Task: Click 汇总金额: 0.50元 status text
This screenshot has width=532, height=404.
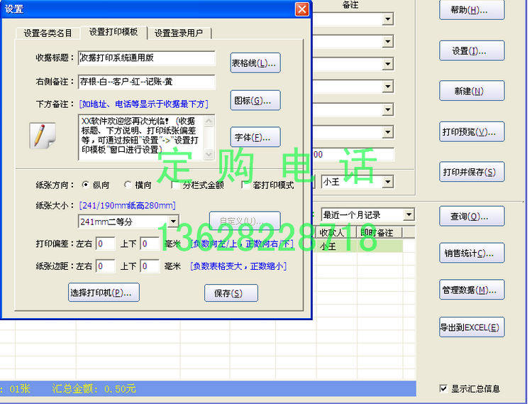Action: (x=94, y=388)
